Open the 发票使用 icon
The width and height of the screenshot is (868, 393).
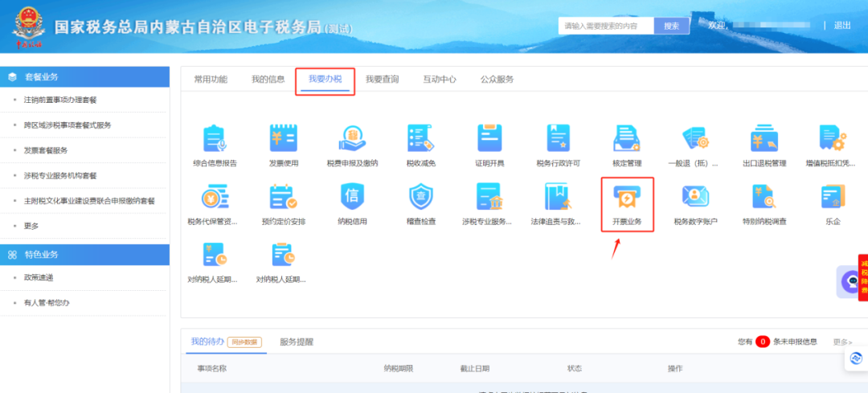pos(282,139)
